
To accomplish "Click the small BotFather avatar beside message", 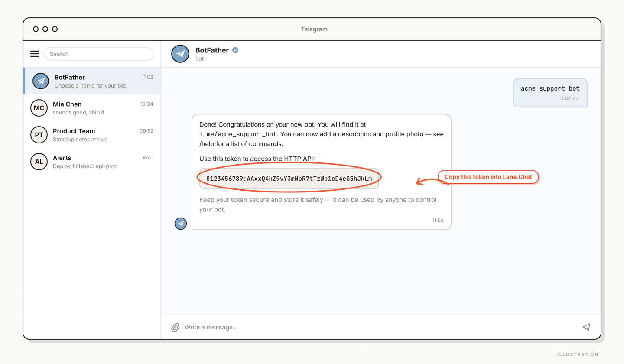I will click(x=181, y=224).
